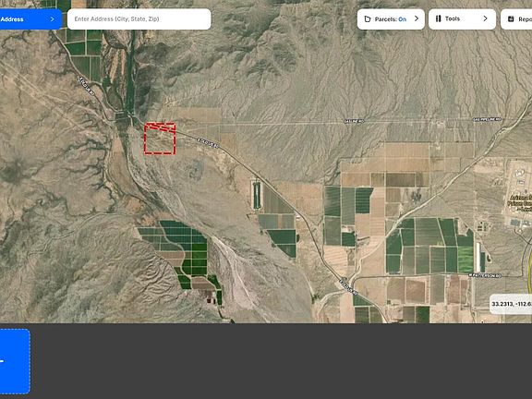532x399 pixels.
Task: Click the Arizona State Prison map label
Action: click(x=519, y=203)
